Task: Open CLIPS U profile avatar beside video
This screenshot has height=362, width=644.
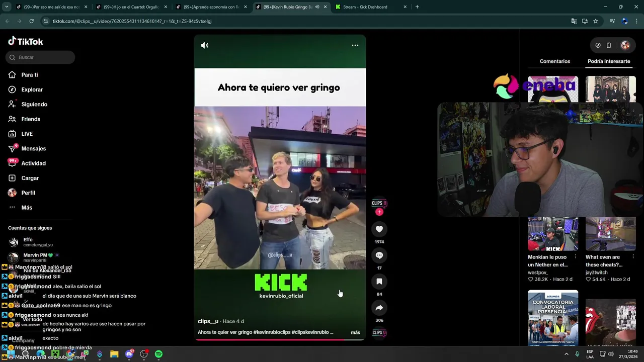Action: point(379,203)
